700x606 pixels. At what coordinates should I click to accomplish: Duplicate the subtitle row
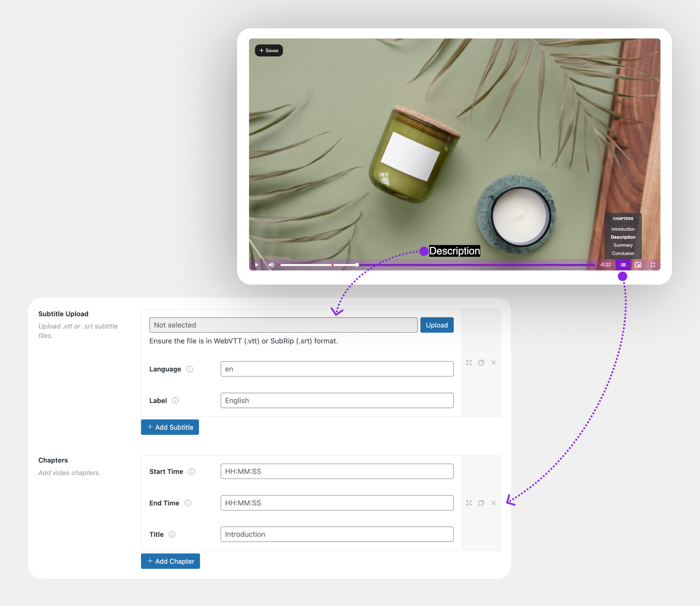481,363
